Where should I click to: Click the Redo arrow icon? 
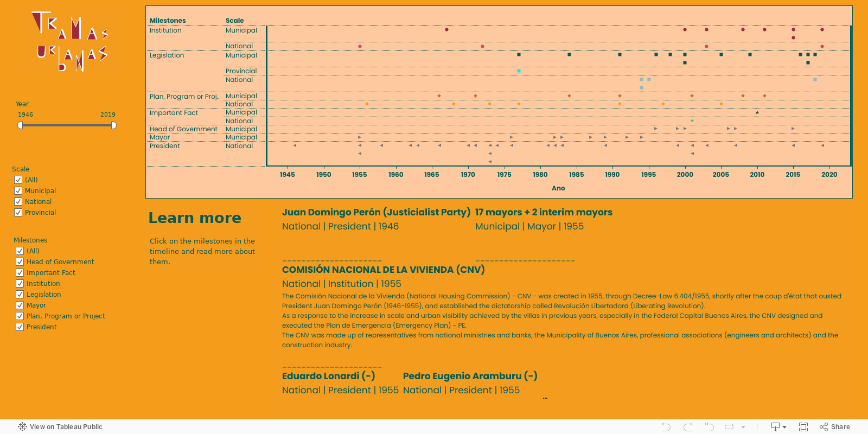(x=688, y=427)
